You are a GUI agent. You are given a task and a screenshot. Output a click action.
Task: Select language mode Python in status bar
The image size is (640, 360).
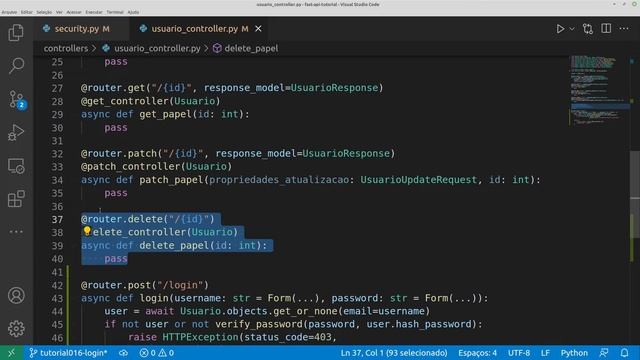(574, 353)
